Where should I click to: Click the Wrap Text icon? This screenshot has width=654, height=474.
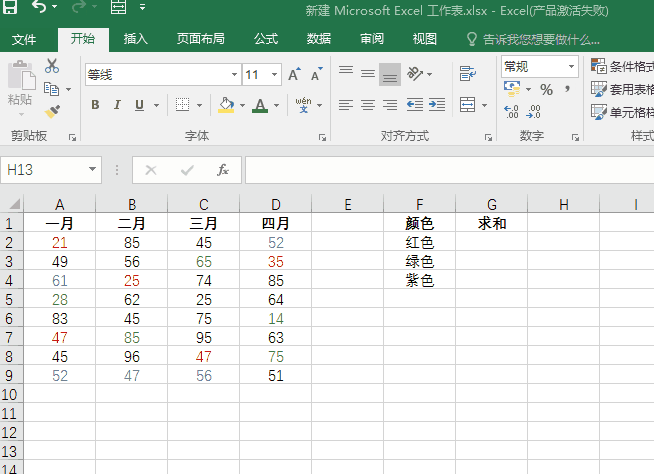467,74
